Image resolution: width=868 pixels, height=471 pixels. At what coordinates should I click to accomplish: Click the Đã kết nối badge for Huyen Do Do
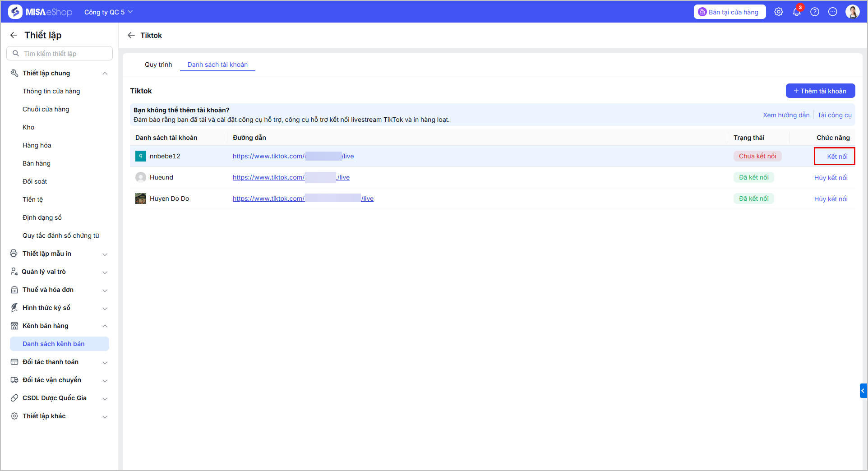pos(754,199)
